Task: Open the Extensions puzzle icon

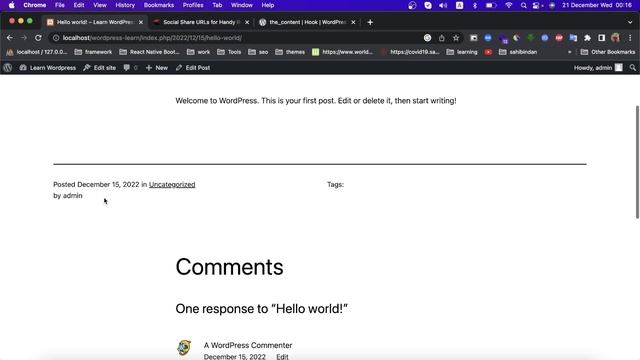Action: tap(587, 38)
